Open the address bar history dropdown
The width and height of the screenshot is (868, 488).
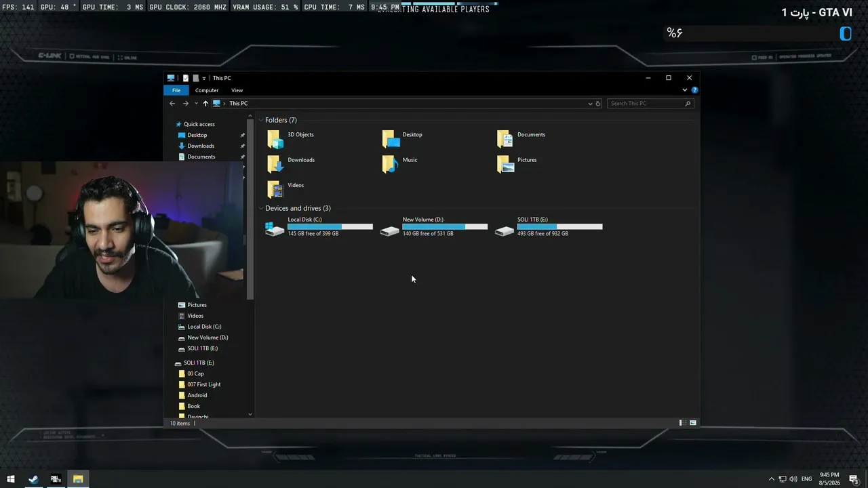click(x=590, y=104)
